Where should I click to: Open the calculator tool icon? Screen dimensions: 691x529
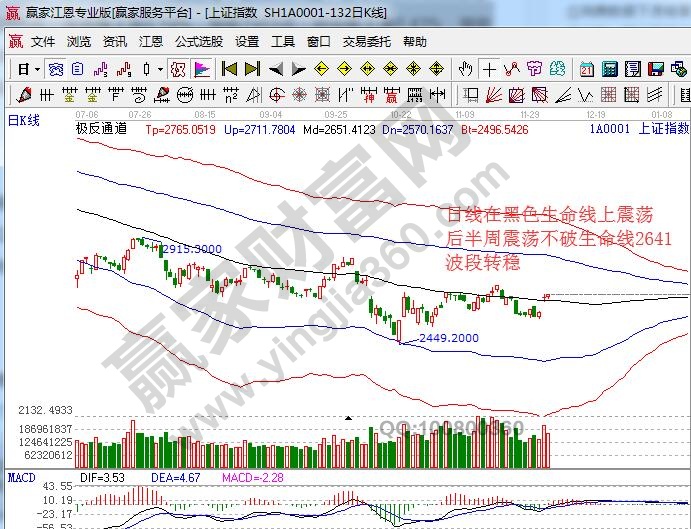pyautogui.click(x=608, y=69)
